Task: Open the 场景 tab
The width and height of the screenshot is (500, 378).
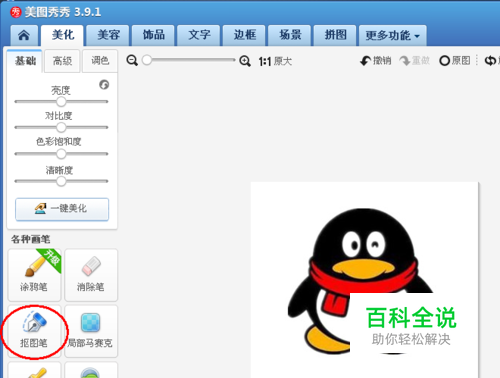Action: [x=290, y=35]
